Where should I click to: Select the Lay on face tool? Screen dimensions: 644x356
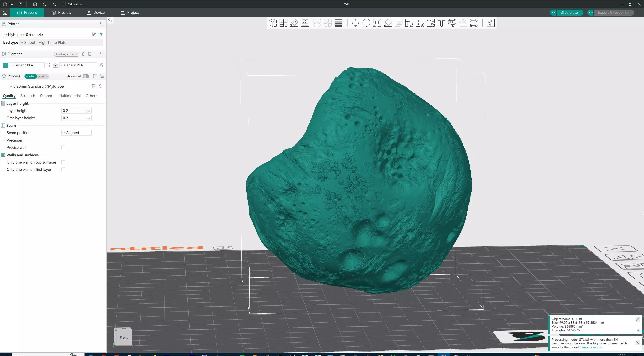(388, 23)
